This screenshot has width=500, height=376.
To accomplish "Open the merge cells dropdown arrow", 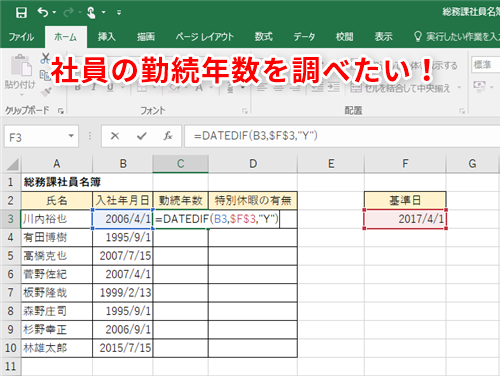I will coord(459,88).
